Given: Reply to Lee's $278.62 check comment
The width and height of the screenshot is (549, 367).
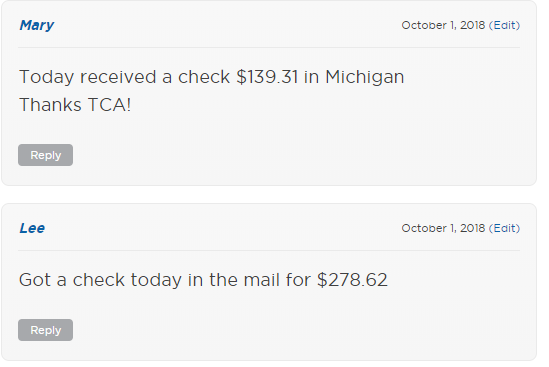Looking at the screenshot, I should pos(46,330).
